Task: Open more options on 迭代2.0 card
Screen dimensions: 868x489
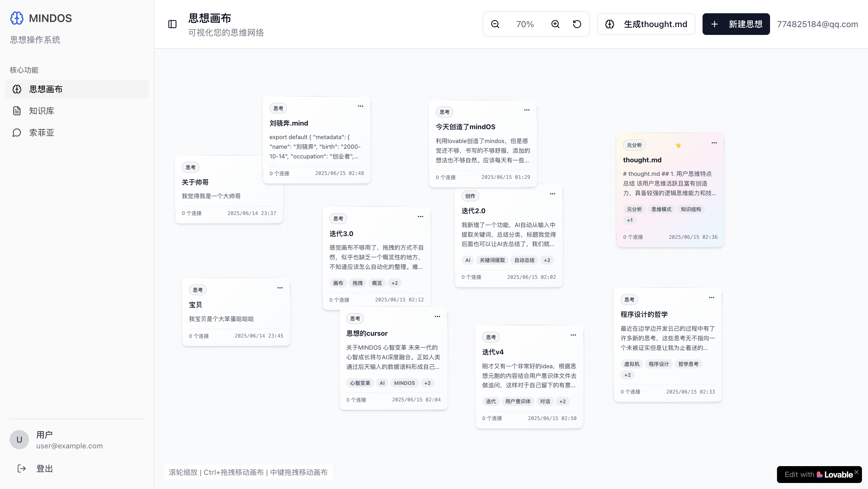Action: click(553, 194)
